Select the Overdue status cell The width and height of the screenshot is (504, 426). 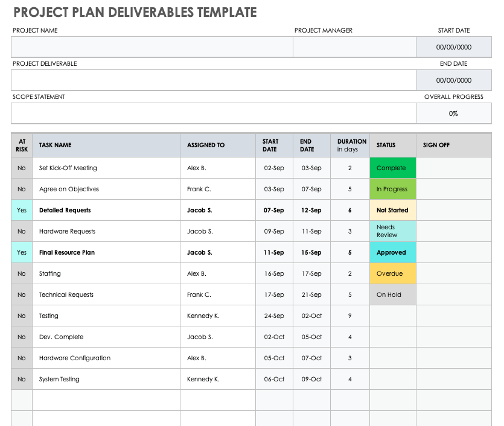[x=393, y=273]
